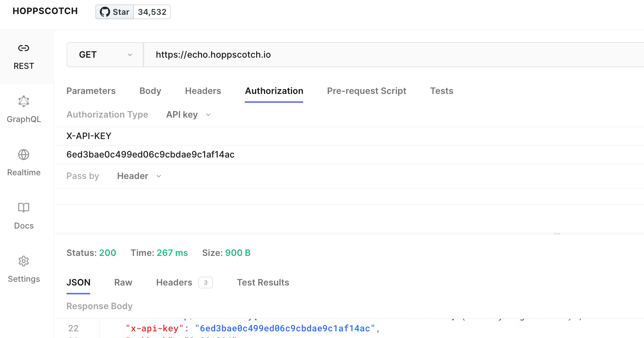Image resolution: width=644 pixels, height=338 pixels.
Task: Click the Authorization Type label
Action: pos(107,115)
